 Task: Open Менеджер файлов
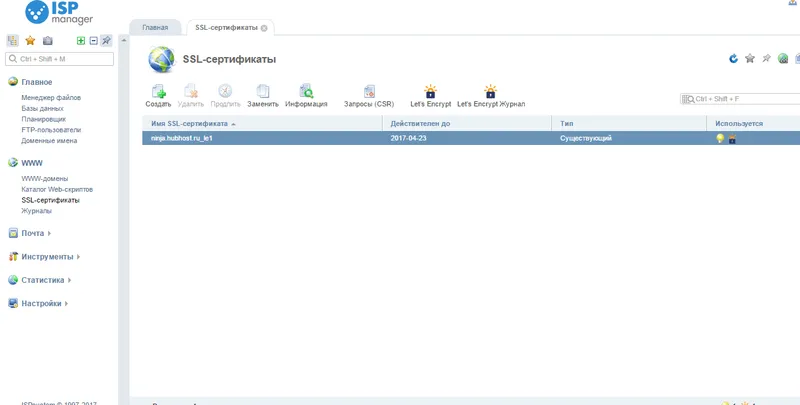tap(51, 97)
